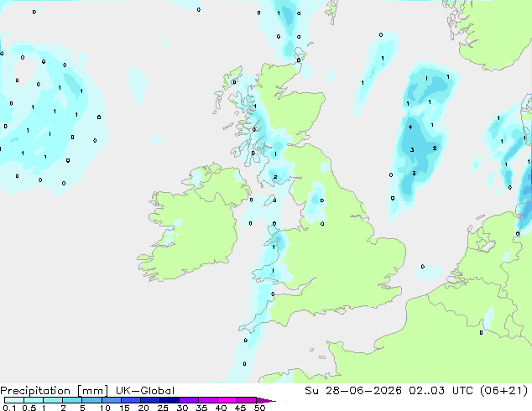Click the '4' rainfall value in North Sea

coord(410,127)
